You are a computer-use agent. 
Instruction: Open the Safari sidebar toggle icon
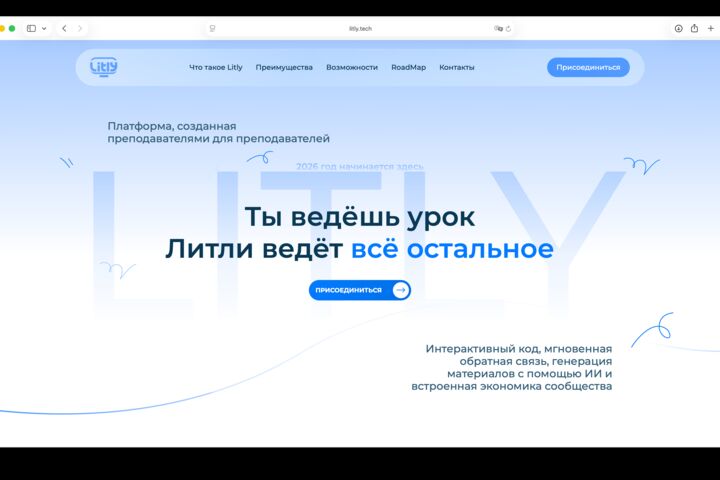click(31, 28)
